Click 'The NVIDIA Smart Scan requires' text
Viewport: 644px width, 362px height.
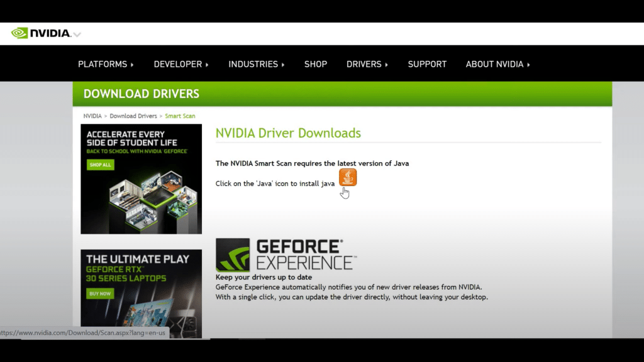point(312,163)
